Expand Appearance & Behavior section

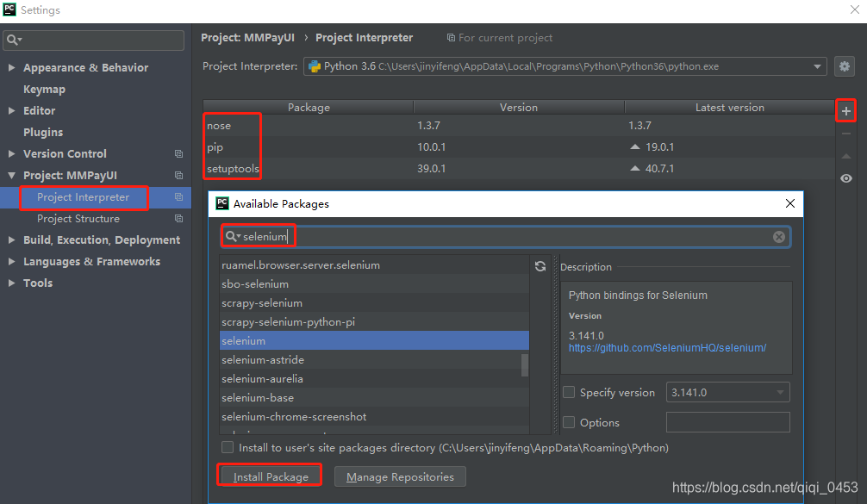tap(11, 67)
